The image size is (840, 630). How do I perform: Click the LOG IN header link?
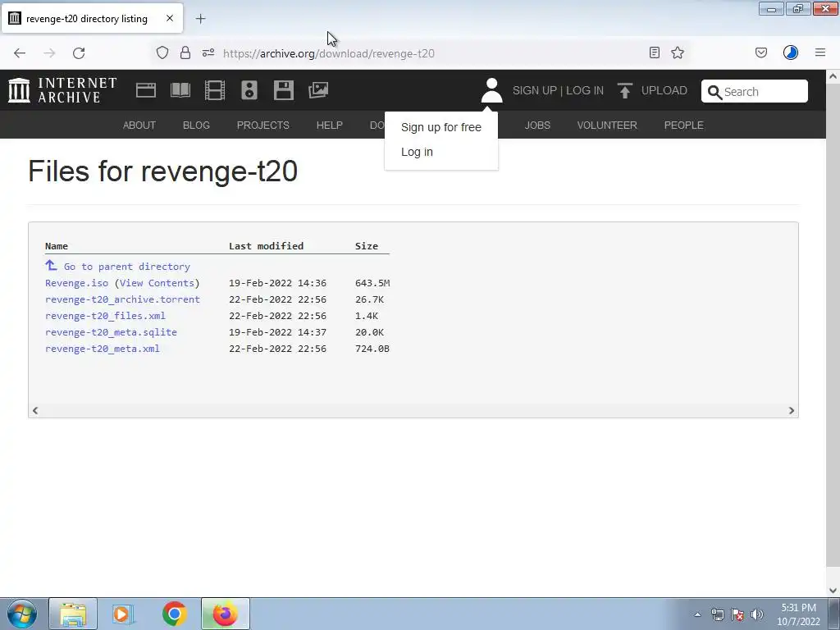[585, 90]
